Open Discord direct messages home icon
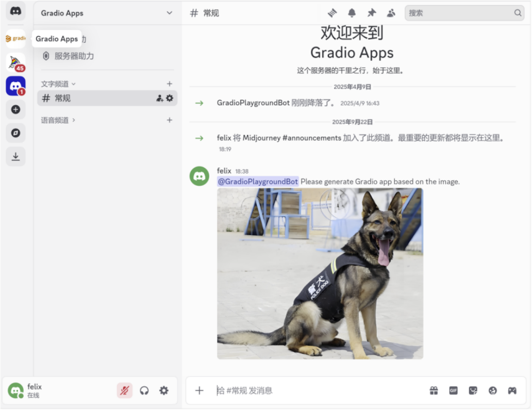 point(15,11)
